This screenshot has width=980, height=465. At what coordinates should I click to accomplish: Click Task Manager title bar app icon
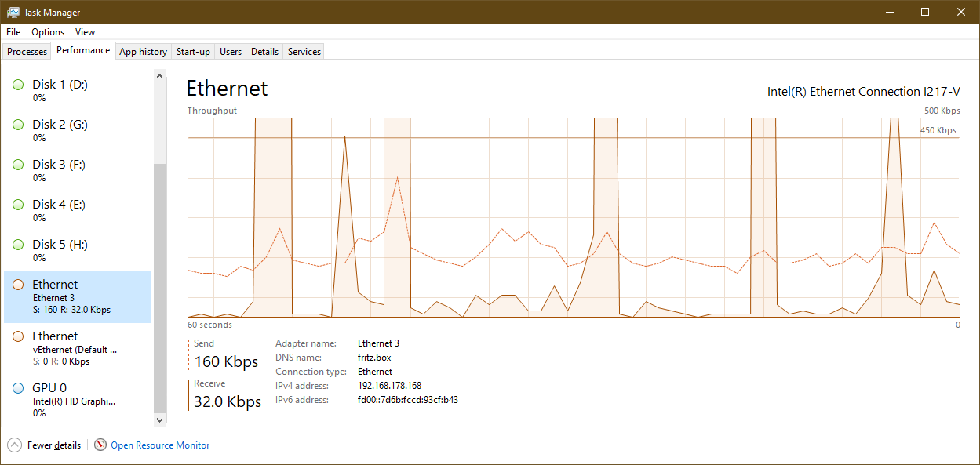point(13,13)
